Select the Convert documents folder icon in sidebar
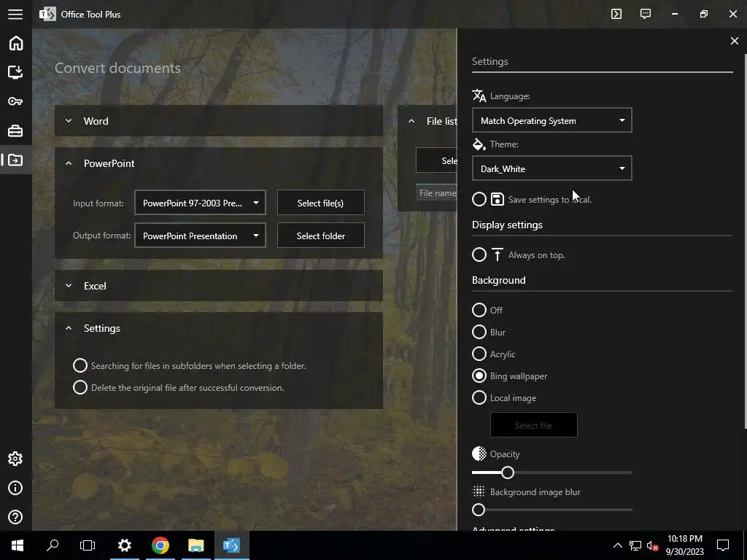This screenshot has width=747, height=560. click(16, 160)
